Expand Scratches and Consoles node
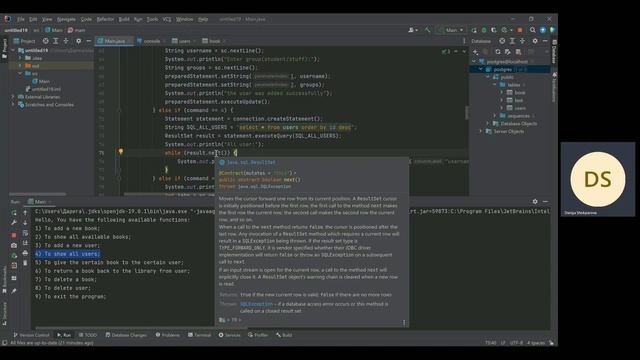 tap(13, 104)
